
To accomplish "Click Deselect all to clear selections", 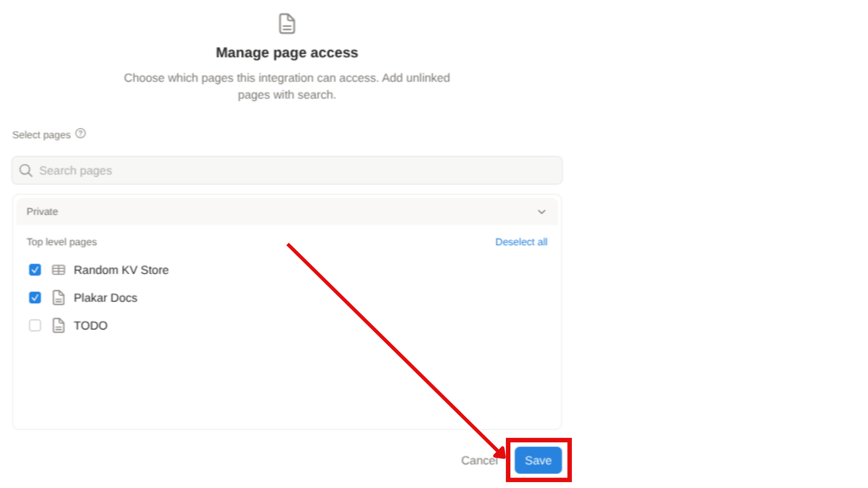I will (x=521, y=242).
